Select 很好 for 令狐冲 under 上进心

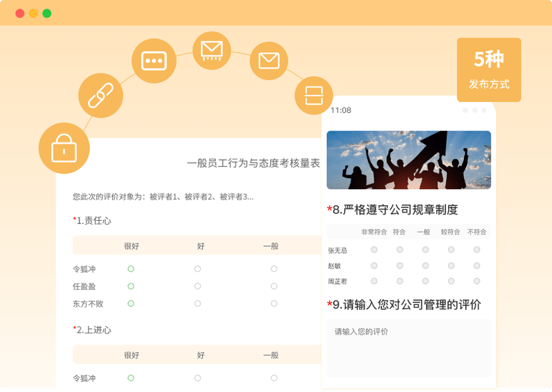pyautogui.click(x=131, y=378)
